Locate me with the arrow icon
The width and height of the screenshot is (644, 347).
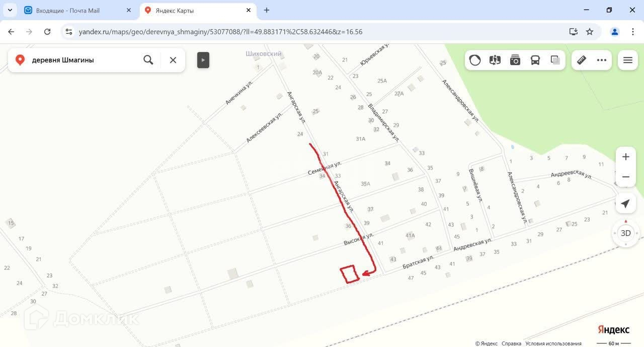(x=626, y=203)
